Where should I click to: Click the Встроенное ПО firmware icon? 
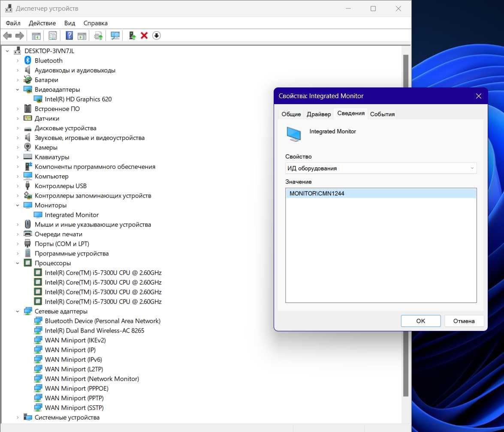28,108
